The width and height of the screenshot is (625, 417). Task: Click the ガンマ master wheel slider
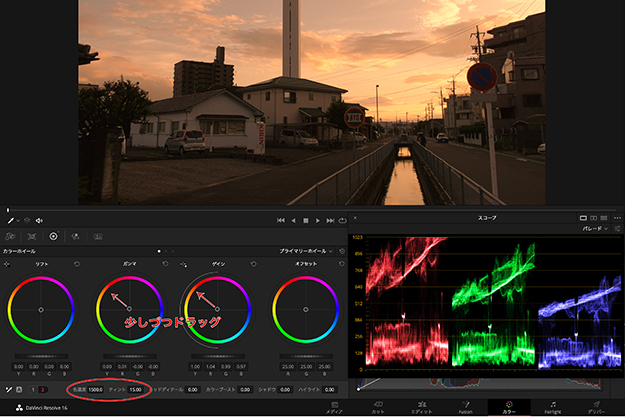pos(128,355)
